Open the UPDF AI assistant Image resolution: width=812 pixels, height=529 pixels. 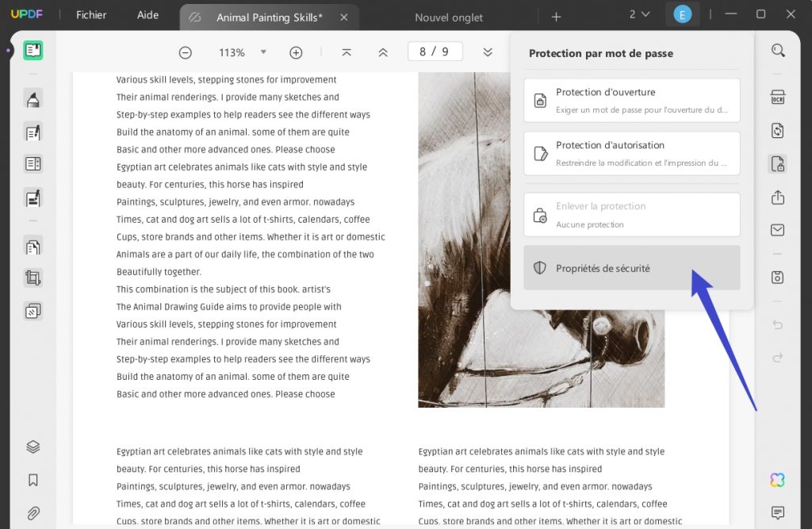[777, 479]
